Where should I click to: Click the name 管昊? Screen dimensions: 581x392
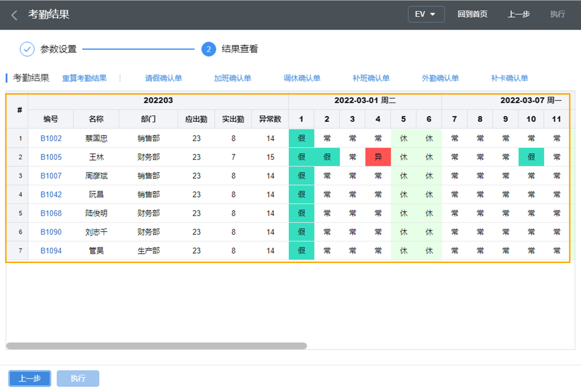[x=96, y=251]
